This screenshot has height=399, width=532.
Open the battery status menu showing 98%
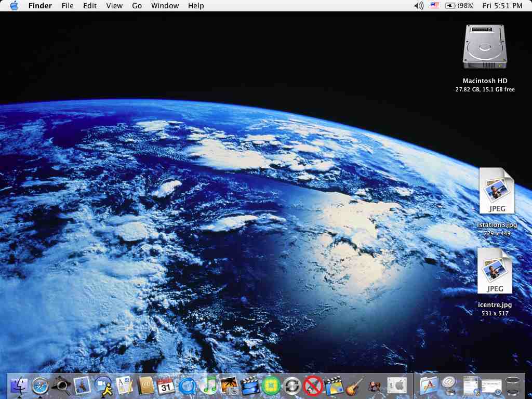click(x=459, y=5)
